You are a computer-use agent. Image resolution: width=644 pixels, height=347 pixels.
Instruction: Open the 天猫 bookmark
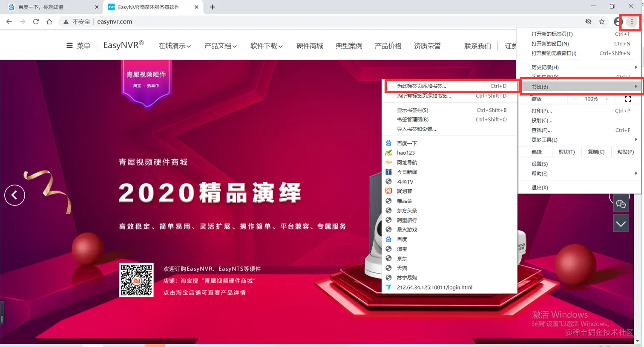click(449, 268)
